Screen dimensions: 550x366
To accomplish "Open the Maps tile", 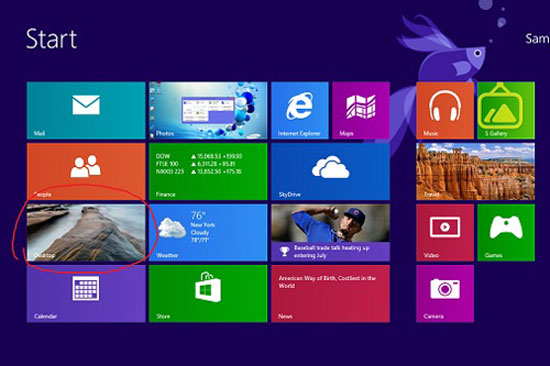I will pyautogui.click(x=361, y=111).
